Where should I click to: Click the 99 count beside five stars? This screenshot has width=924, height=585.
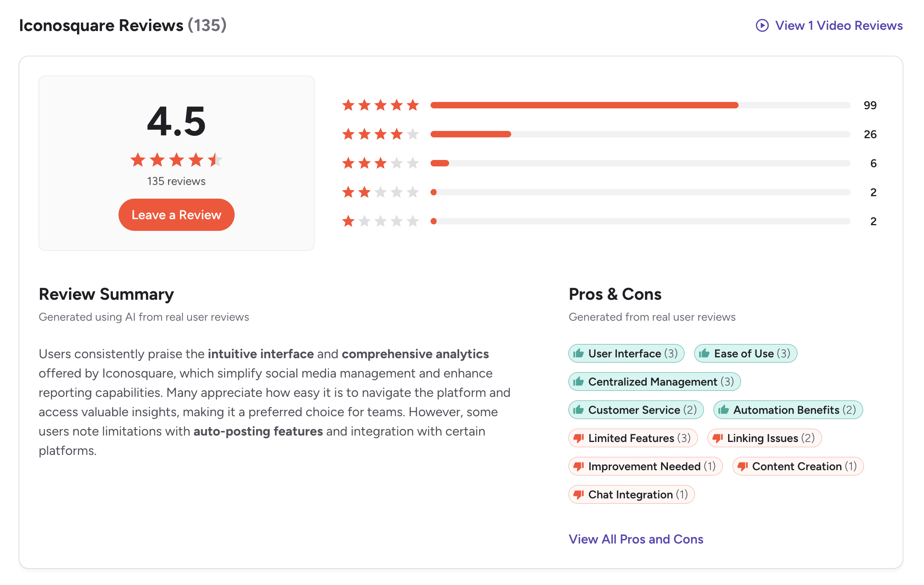(871, 105)
